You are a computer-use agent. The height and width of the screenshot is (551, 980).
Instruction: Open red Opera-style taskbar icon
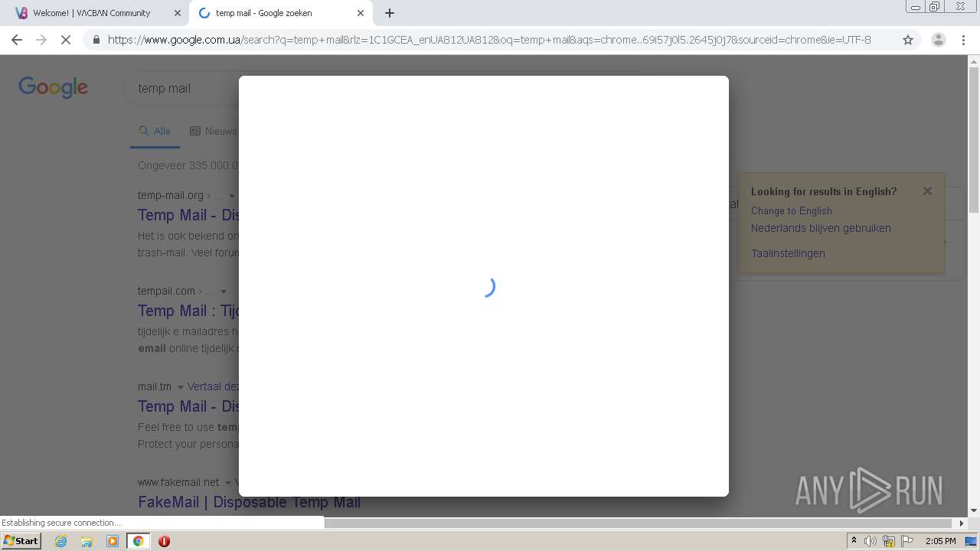[x=164, y=541]
